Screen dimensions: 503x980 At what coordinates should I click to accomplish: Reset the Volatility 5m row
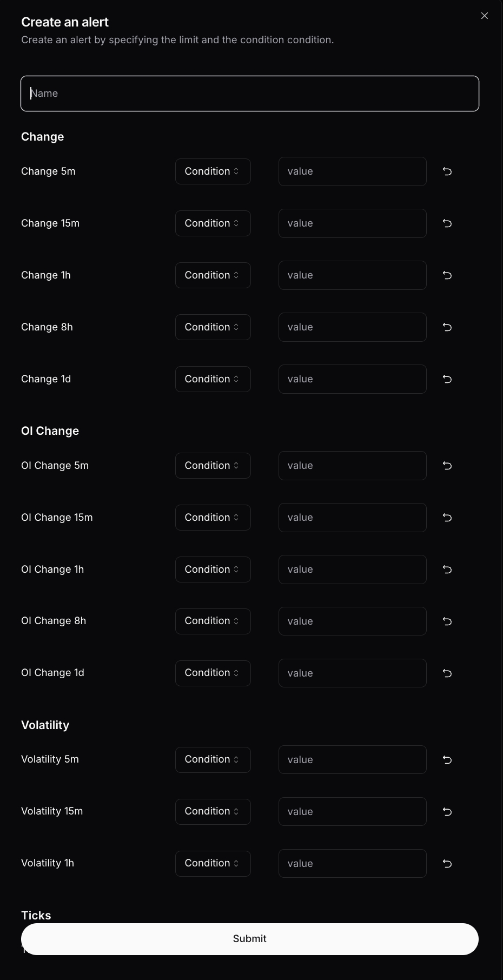click(x=447, y=760)
